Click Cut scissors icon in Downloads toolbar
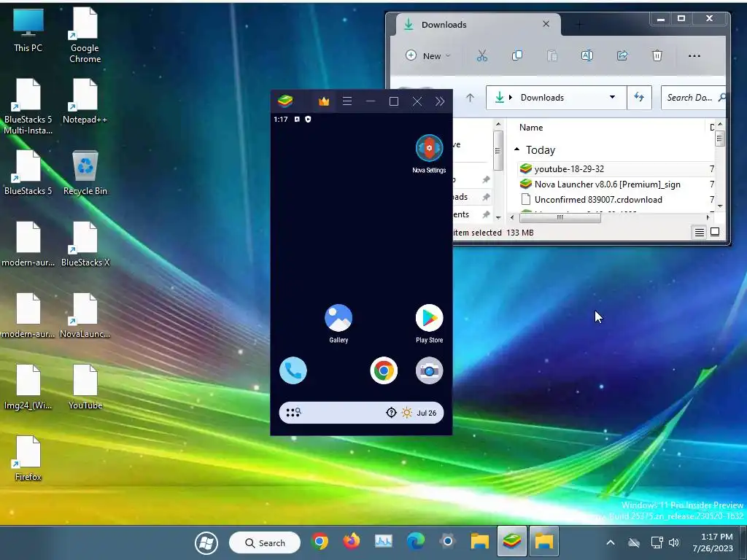 point(482,55)
